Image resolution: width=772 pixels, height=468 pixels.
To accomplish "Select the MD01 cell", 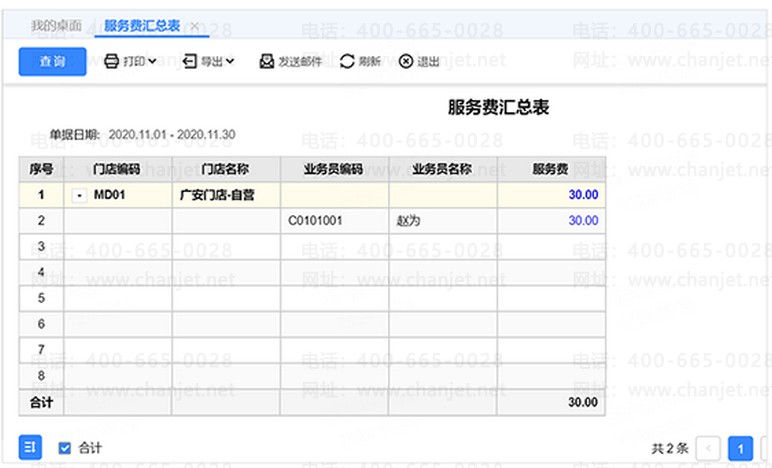I will click(118, 195).
